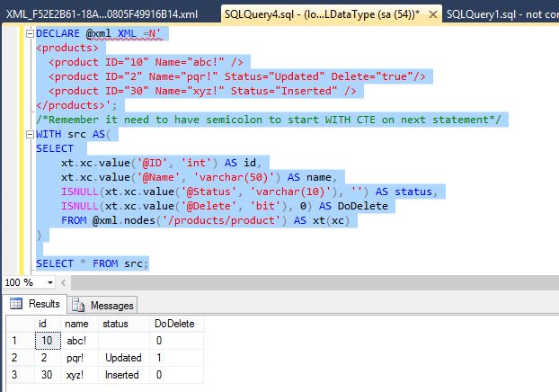Click the DoDelete cell showing 1
The width and height of the screenshot is (559, 392).
(x=176, y=358)
